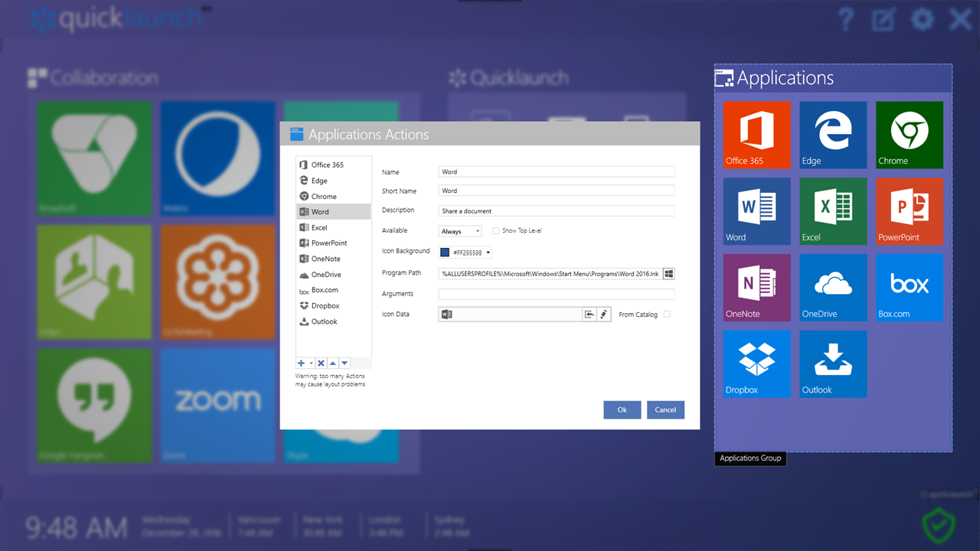This screenshot has height=551, width=980.
Task: Open the Chrome tile in Applications group
Action: pyautogui.click(x=910, y=135)
